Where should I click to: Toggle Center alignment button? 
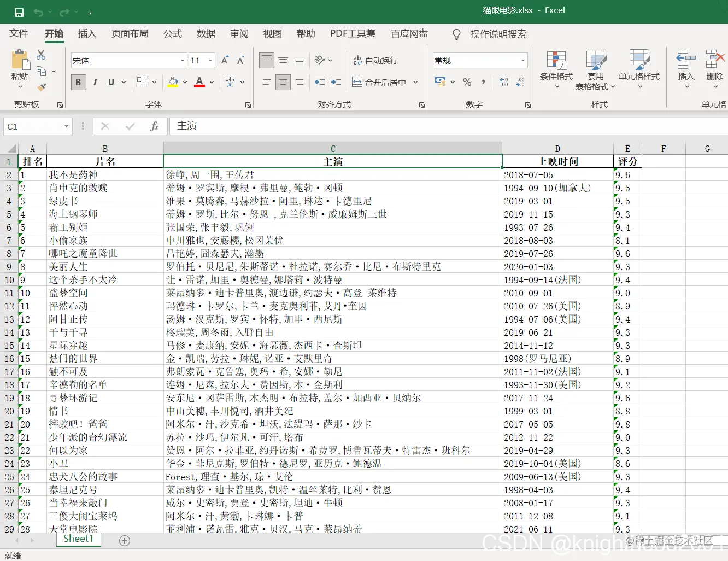click(x=283, y=83)
